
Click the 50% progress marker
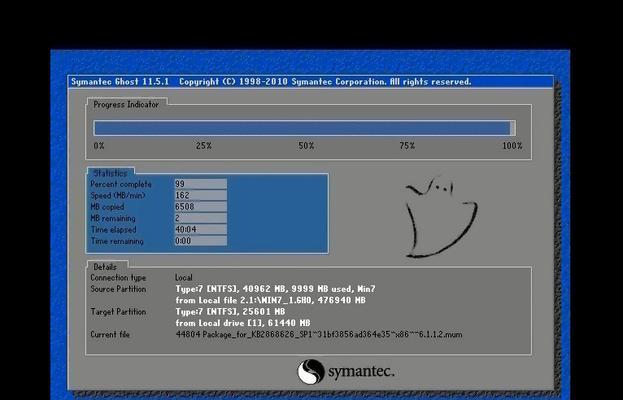[306, 146]
